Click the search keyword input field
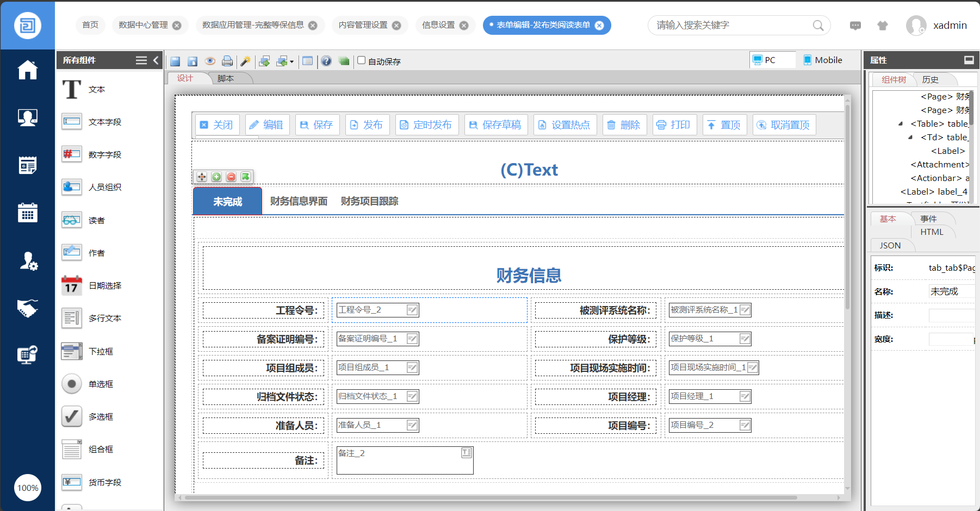Image resolution: width=980 pixels, height=511 pixels. 731,25
